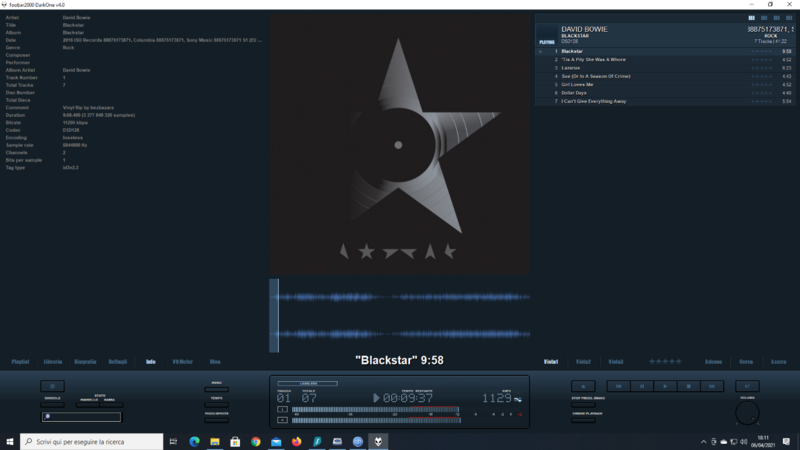The width and height of the screenshot is (800, 450).
Task: Toggle the Ordine Playback switch
Action: (583, 420)
